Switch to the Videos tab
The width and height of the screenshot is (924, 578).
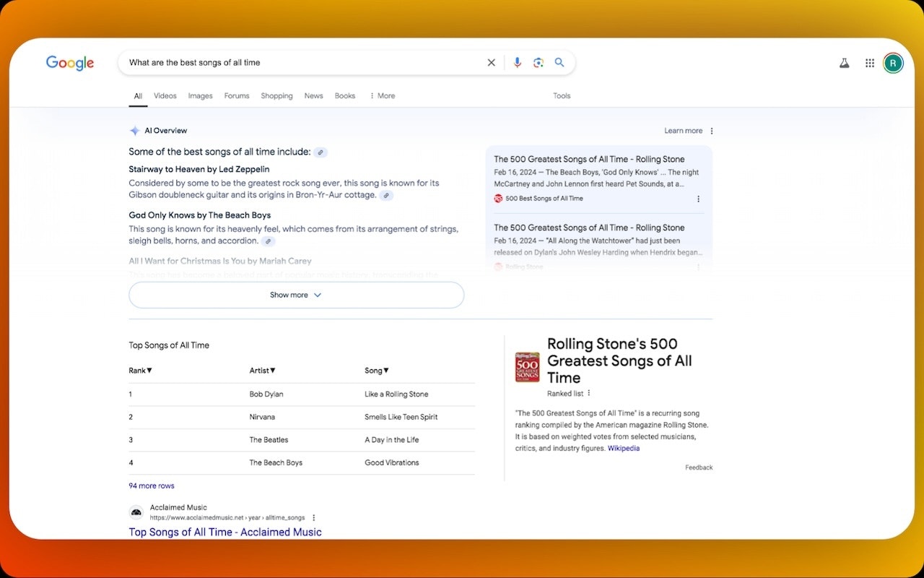pos(165,96)
